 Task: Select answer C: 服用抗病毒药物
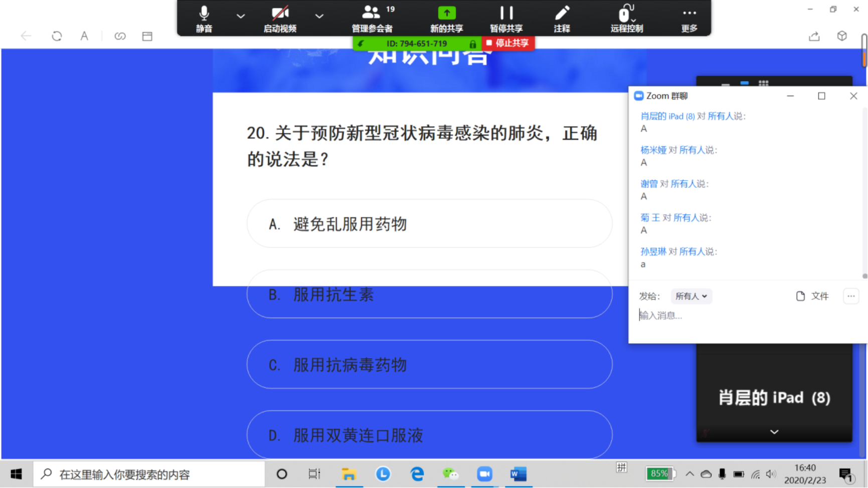coord(429,365)
